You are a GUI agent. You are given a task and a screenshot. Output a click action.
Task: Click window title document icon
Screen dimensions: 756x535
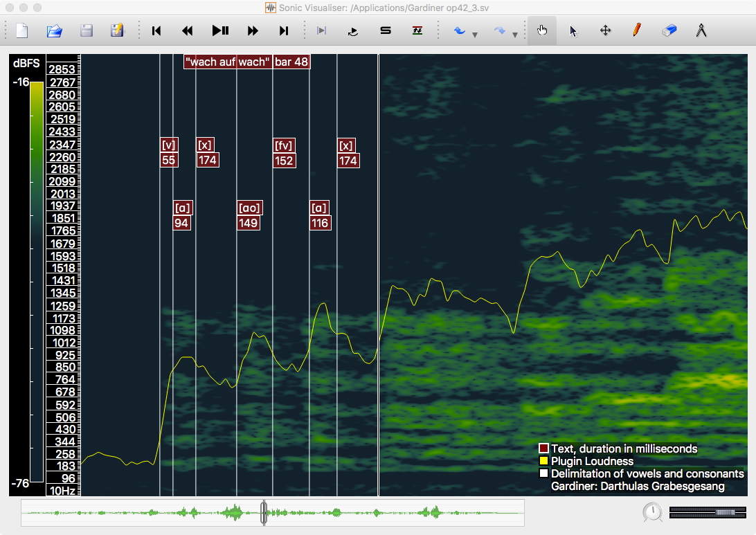(271, 8)
